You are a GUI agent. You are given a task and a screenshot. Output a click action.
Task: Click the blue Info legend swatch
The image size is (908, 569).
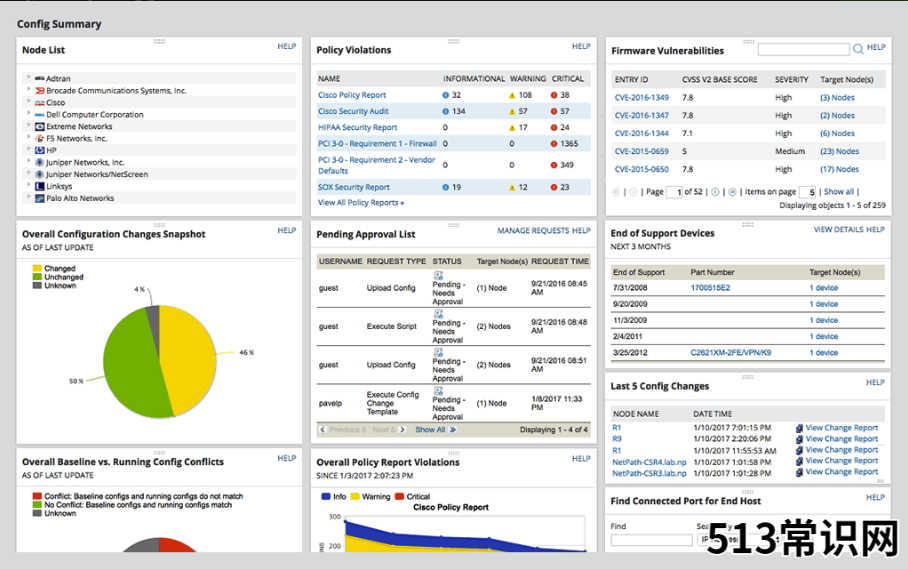click(325, 496)
